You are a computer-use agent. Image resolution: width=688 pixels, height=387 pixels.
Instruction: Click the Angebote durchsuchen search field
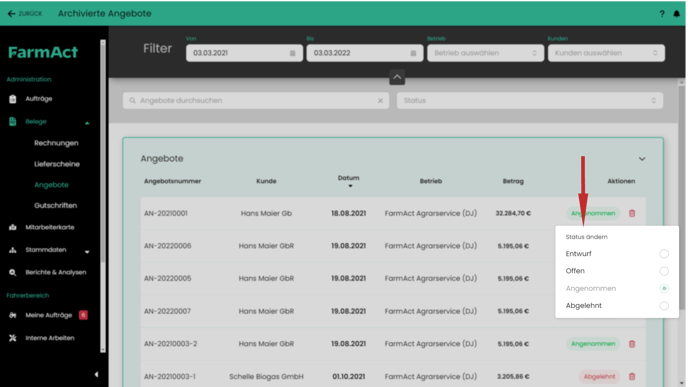click(x=256, y=100)
